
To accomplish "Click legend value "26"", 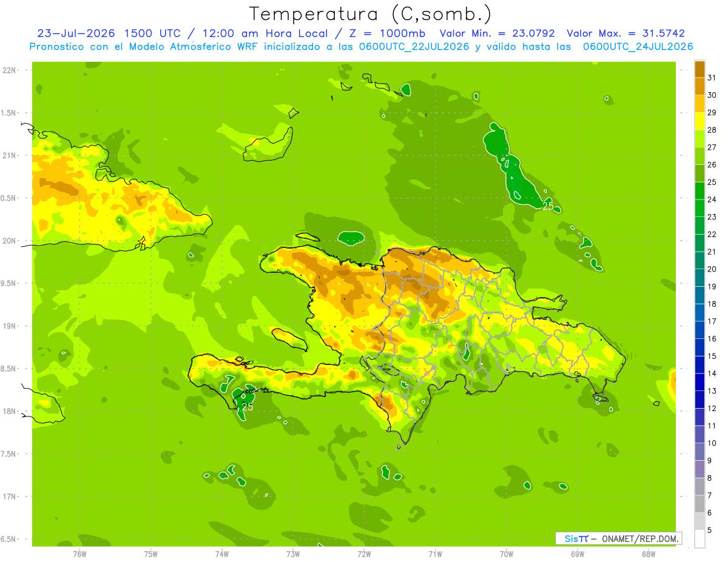I will tap(712, 164).
